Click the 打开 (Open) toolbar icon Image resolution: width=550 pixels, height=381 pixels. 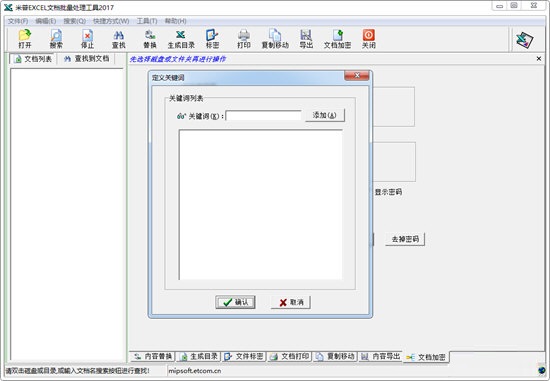25,39
